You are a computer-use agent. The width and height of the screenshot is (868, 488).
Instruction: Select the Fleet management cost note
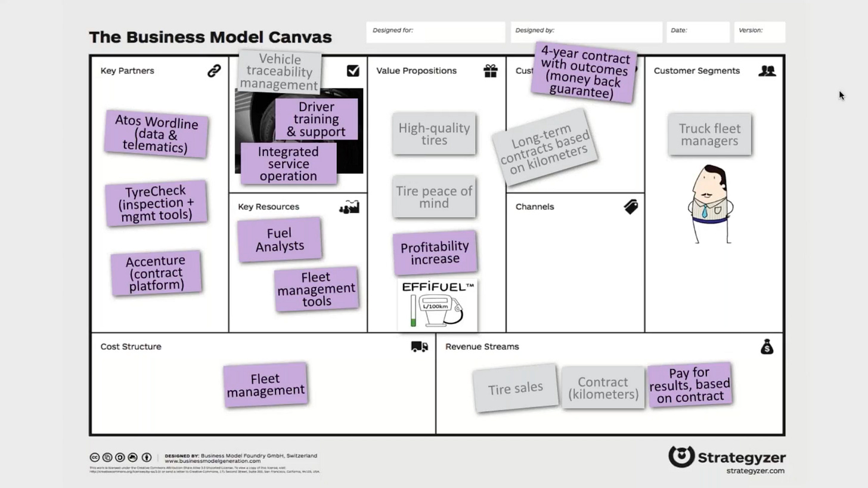[x=266, y=385]
